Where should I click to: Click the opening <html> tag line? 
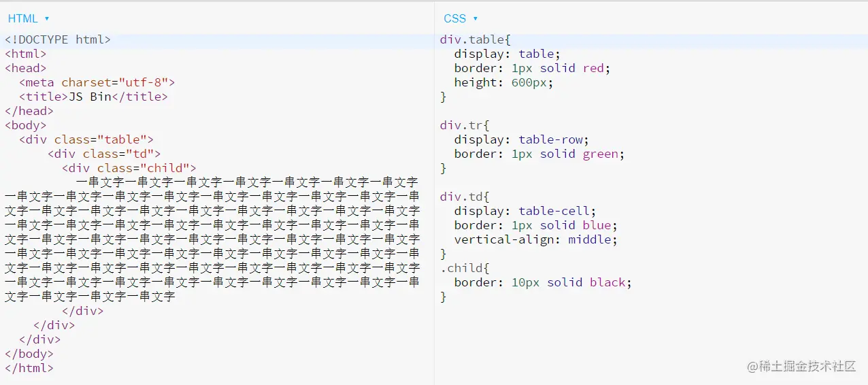pyautogui.click(x=26, y=54)
